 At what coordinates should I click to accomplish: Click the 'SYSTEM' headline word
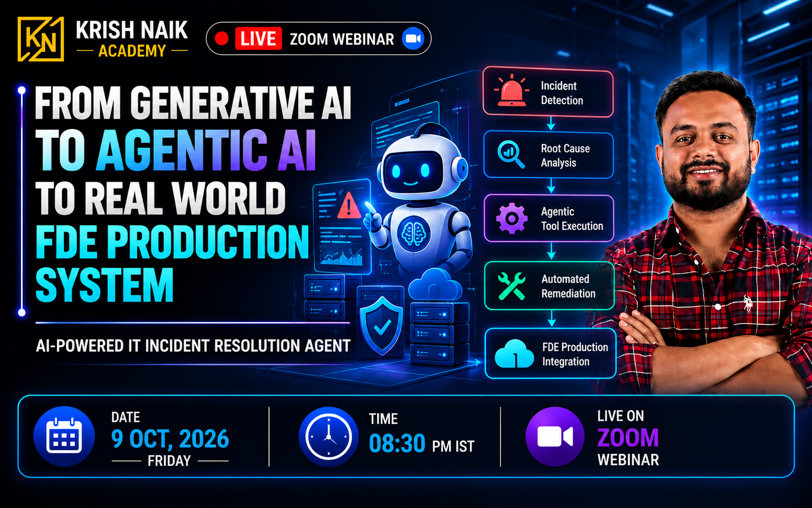tap(104, 286)
